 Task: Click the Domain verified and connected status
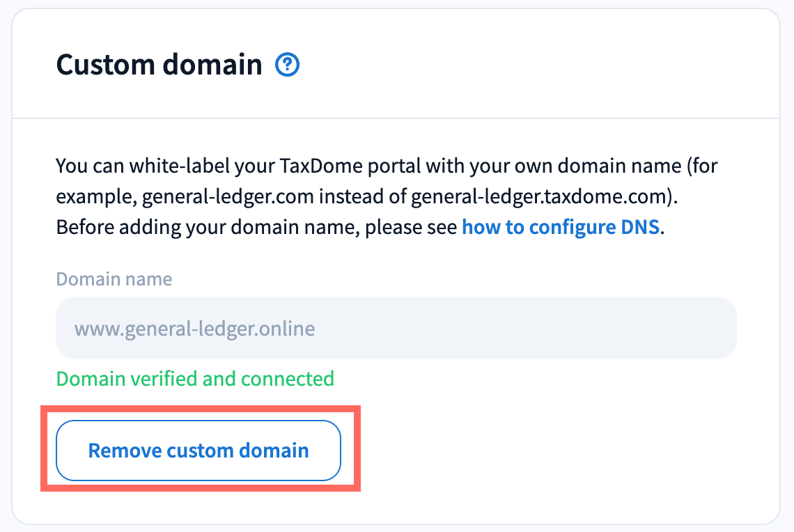[x=195, y=379]
